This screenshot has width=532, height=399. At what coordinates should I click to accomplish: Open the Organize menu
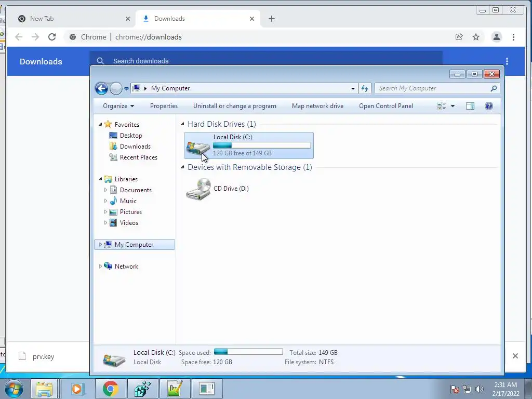pyautogui.click(x=118, y=106)
